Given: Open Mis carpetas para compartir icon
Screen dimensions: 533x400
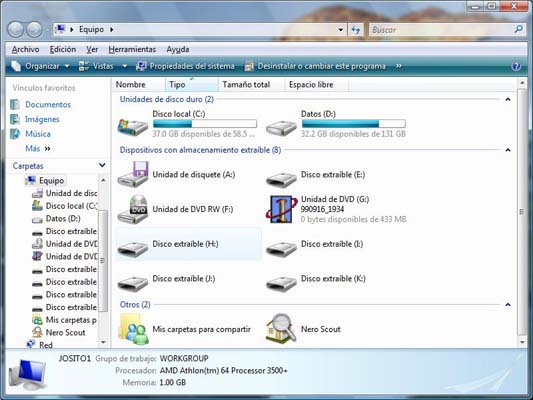Looking at the screenshot, I should (133, 329).
